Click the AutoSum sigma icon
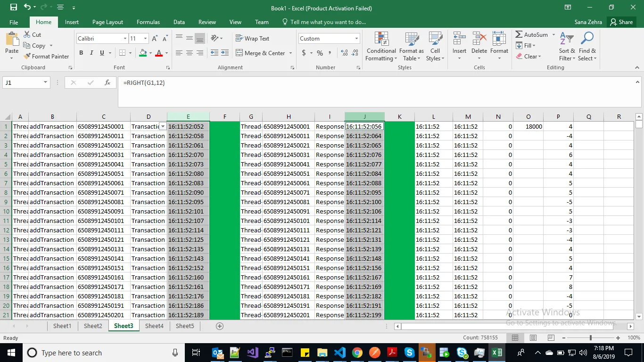This screenshot has height=362, width=644. (519, 35)
